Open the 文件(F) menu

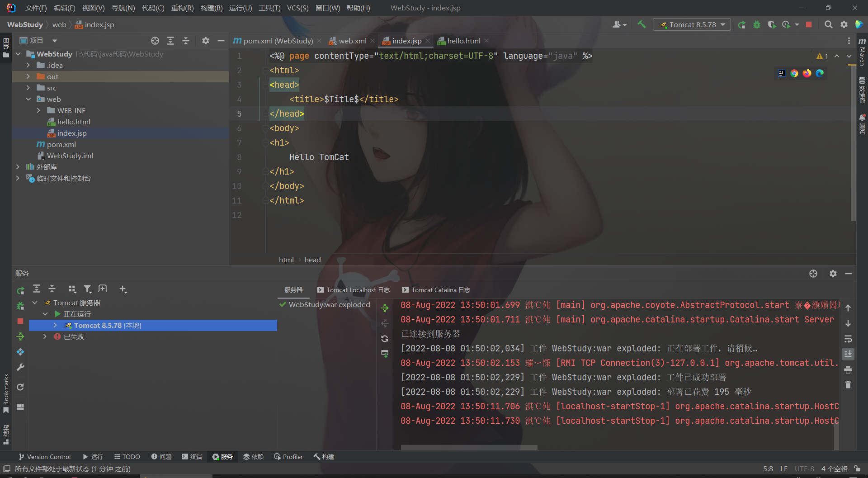pos(36,8)
